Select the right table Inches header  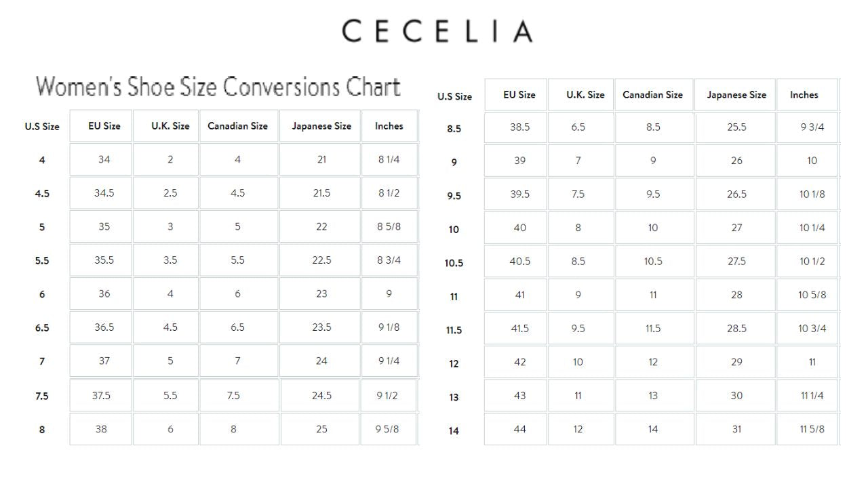804,95
